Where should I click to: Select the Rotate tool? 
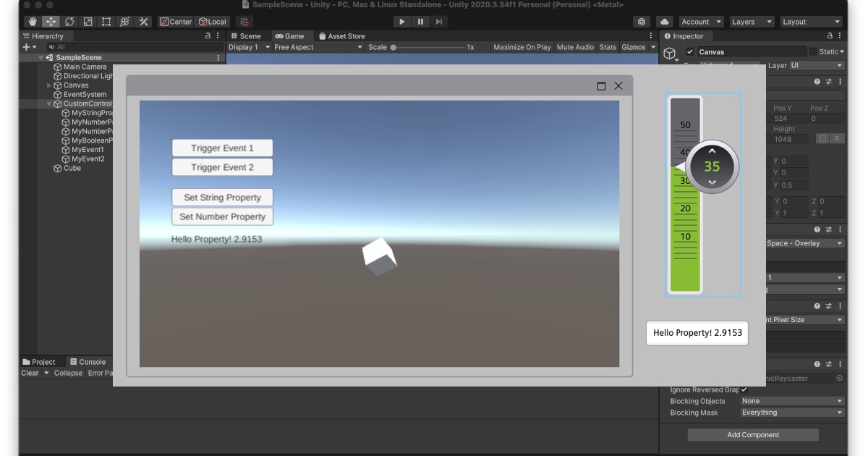[x=68, y=21]
